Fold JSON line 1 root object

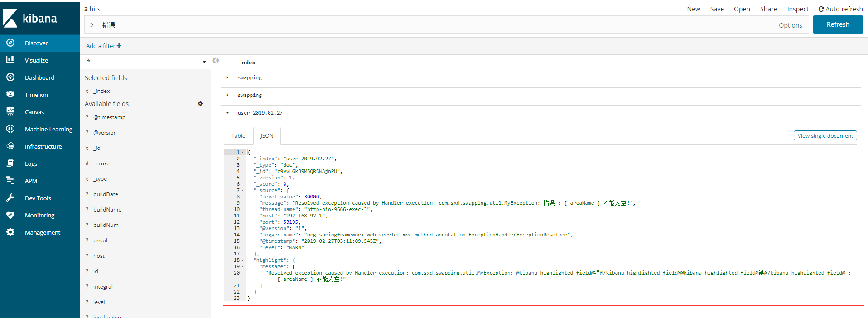[243, 152]
